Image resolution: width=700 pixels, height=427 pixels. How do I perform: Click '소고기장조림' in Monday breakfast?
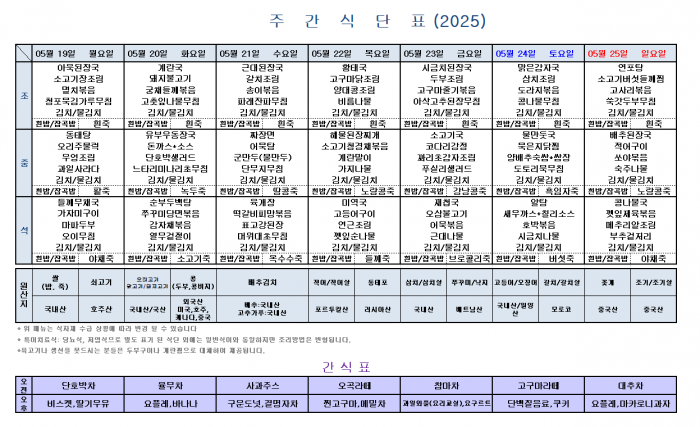(x=78, y=79)
